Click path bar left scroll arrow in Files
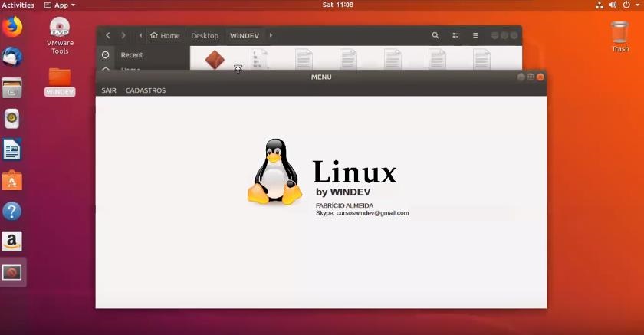 [140, 35]
